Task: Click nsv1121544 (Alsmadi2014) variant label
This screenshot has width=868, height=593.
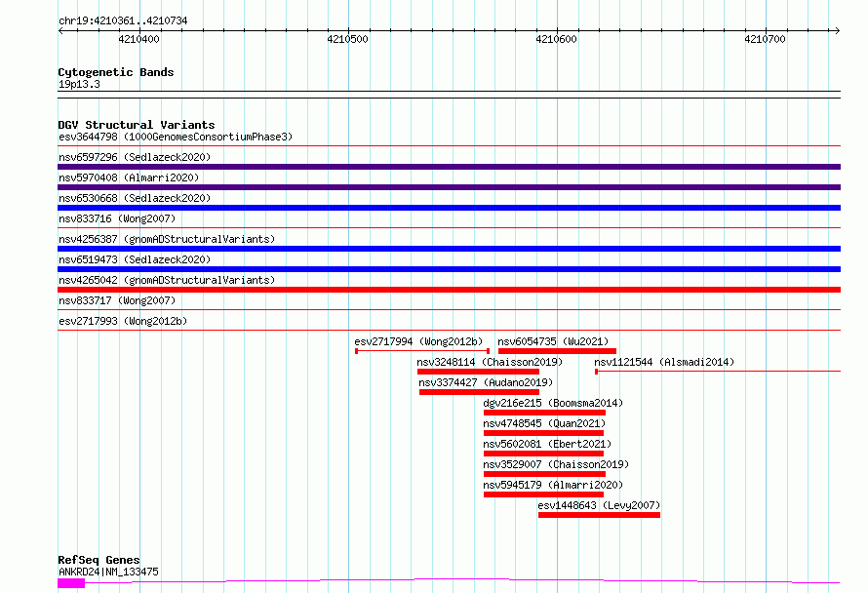Action: tap(664, 362)
